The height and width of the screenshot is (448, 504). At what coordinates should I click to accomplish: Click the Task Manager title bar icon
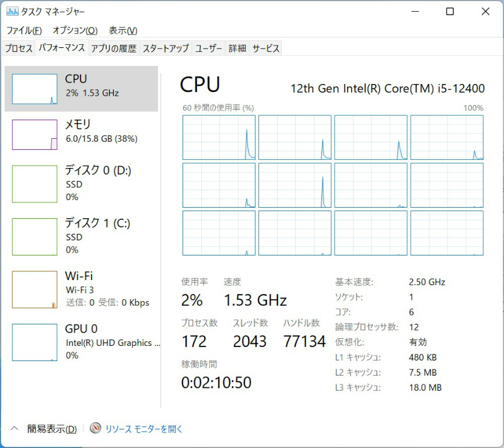point(12,12)
